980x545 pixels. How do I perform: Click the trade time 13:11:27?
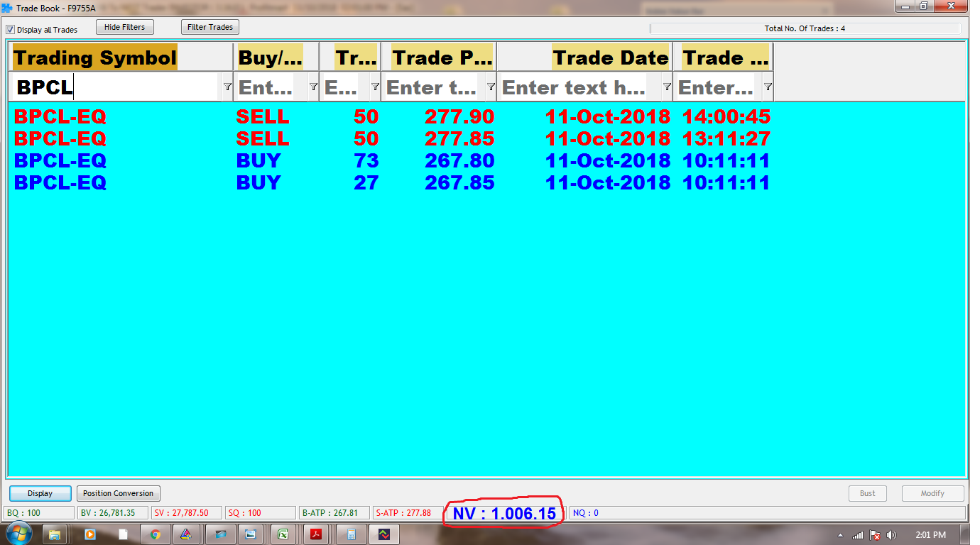tap(726, 138)
